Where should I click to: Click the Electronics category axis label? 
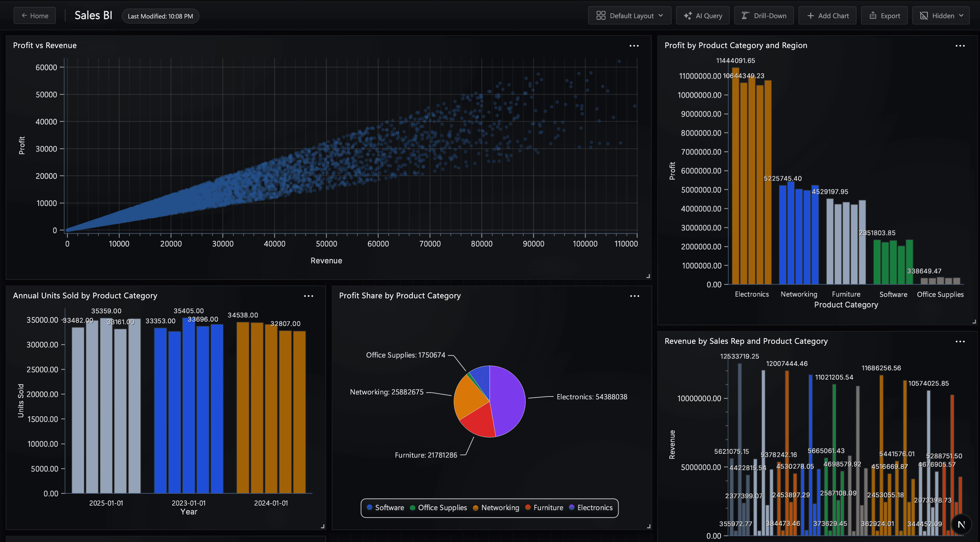point(751,294)
